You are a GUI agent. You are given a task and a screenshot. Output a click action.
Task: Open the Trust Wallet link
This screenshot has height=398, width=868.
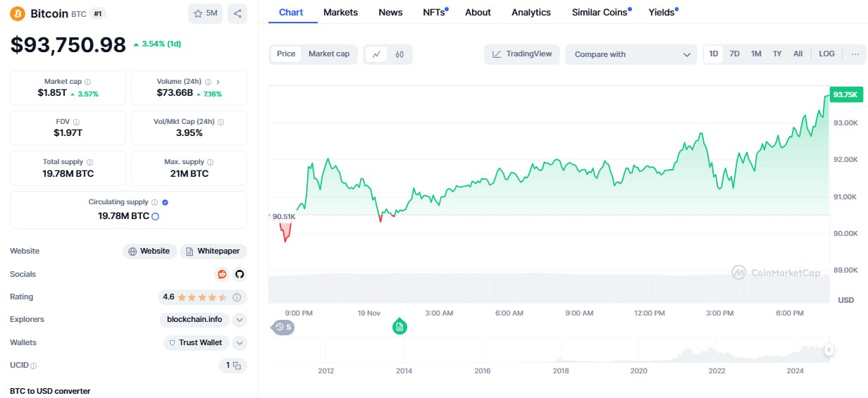(197, 343)
